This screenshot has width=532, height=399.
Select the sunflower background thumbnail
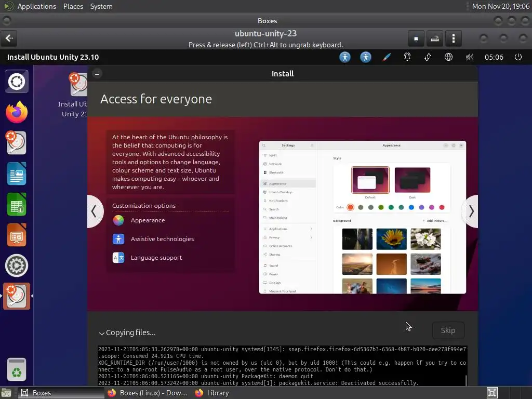(391, 239)
